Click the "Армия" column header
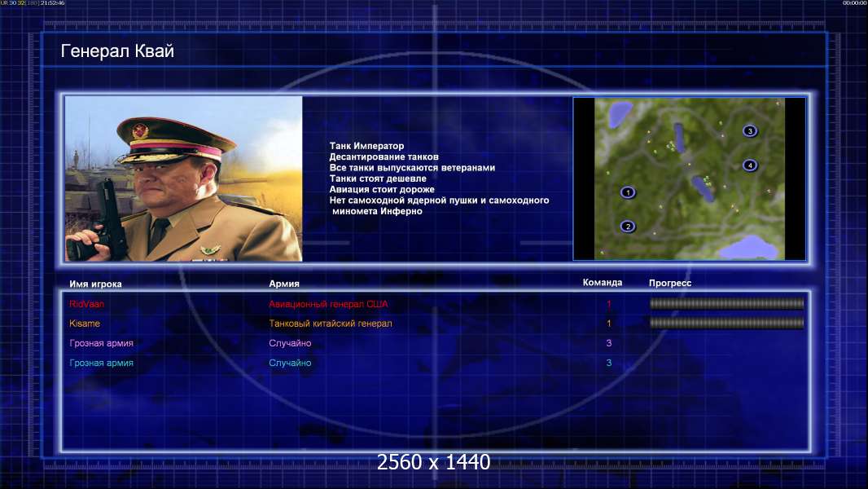This screenshot has height=489, width=868. coord(284,284)
